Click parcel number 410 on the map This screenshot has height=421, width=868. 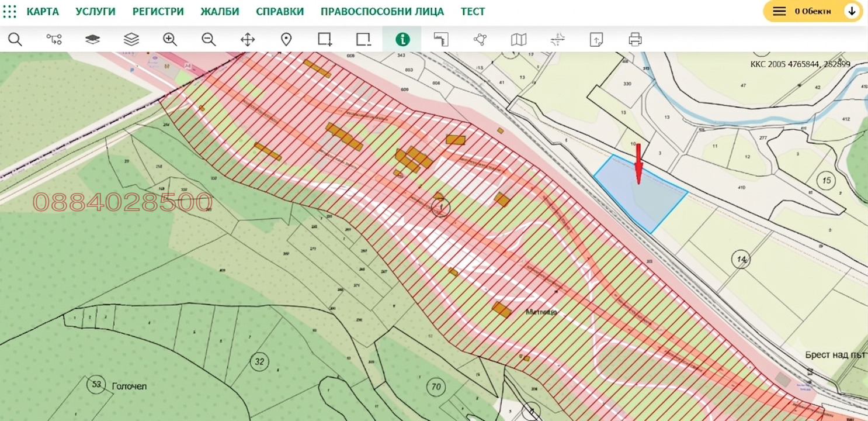742,188
